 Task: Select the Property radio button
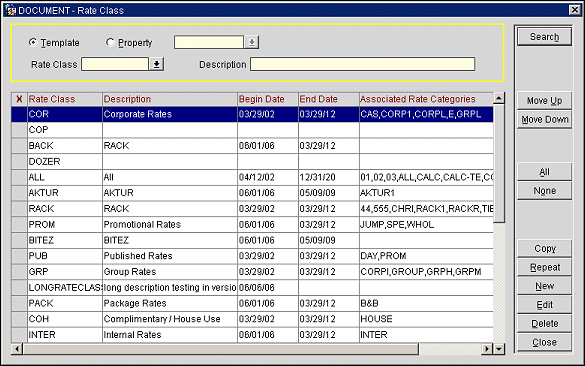point(110,43)
